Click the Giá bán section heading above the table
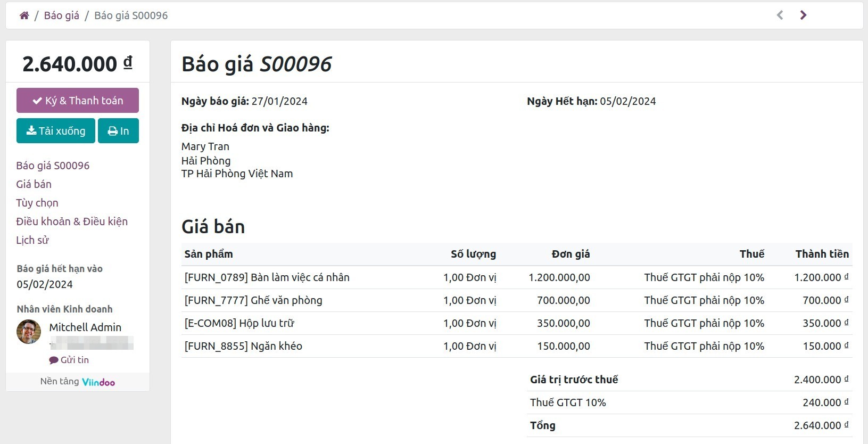Image resolution: width=868 pixels, height=444 pixels. coord(213,227)
